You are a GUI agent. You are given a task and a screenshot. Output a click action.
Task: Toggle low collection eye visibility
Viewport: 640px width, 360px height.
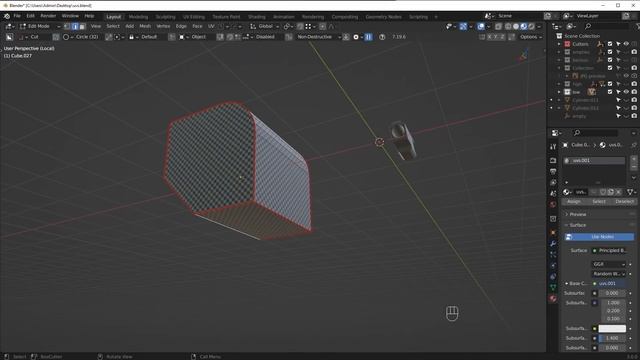(x=626, y=92)
